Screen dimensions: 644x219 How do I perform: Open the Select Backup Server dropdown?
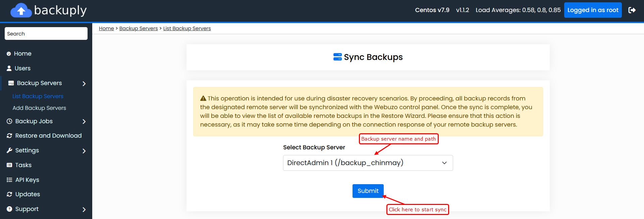368,163
